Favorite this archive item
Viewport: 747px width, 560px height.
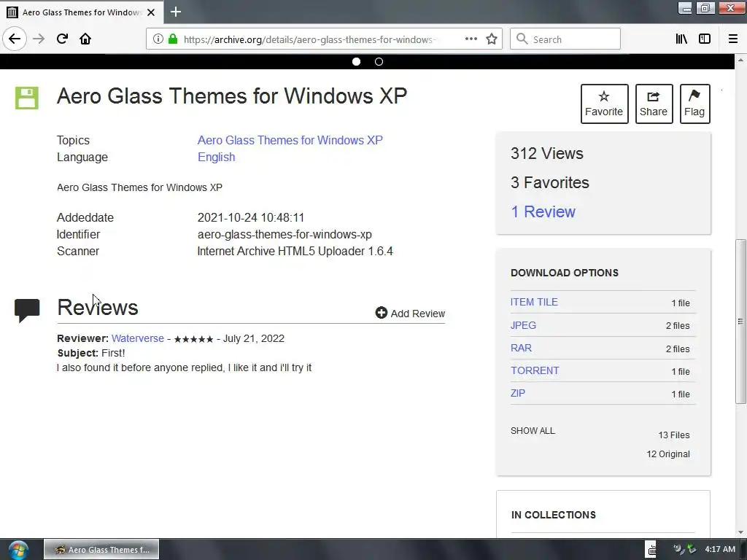coord(604,104)
